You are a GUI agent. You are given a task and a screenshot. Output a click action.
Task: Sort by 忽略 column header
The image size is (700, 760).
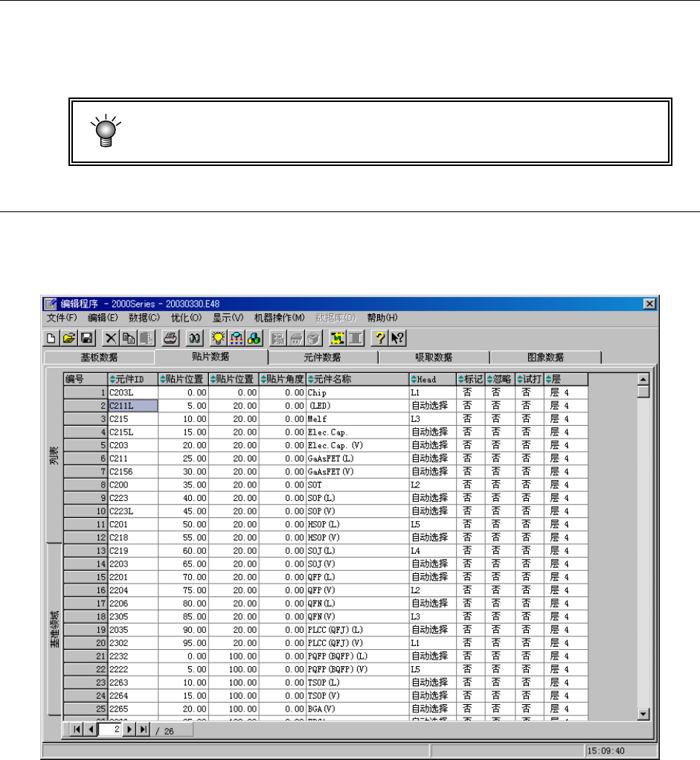[499, 379]
